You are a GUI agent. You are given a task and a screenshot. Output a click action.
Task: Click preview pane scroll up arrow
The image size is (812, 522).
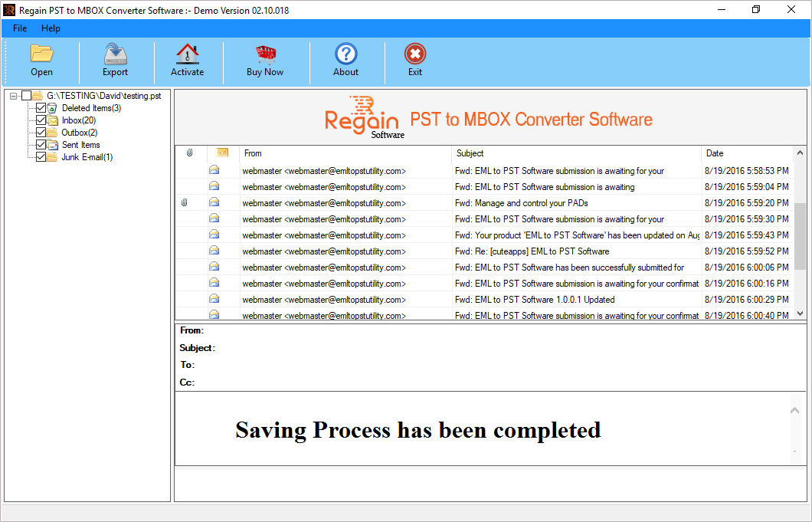coord(794,411)
